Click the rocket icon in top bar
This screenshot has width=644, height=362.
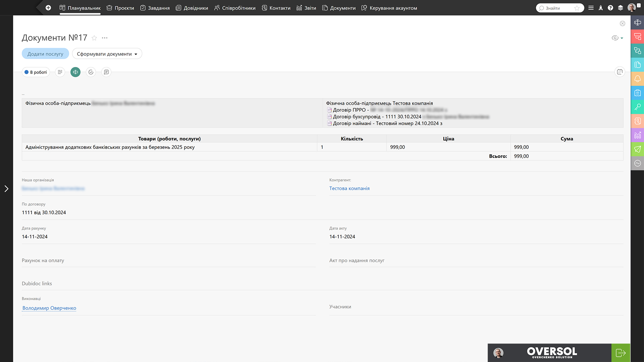click(601, 8)
